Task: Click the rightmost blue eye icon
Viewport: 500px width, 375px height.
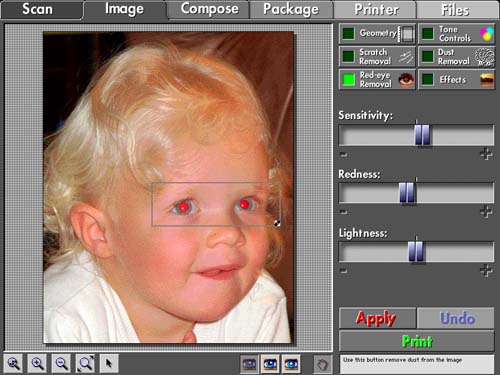Action: tap(291, 364)
